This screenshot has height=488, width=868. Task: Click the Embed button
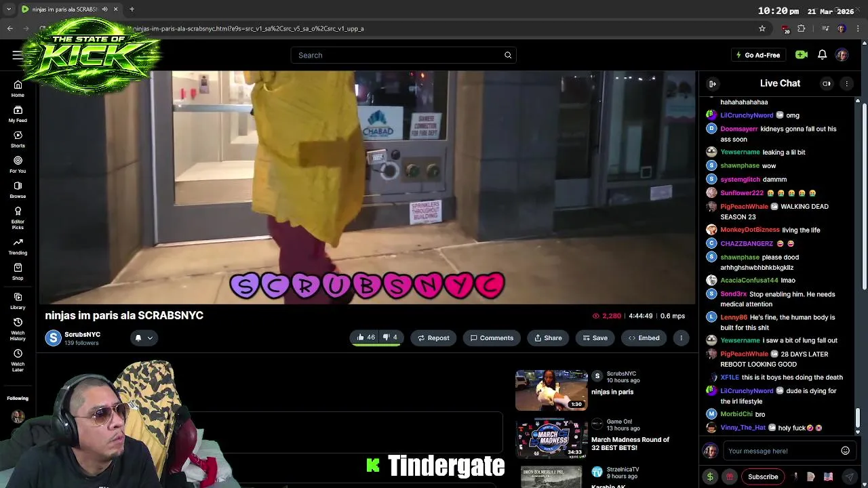644,338
